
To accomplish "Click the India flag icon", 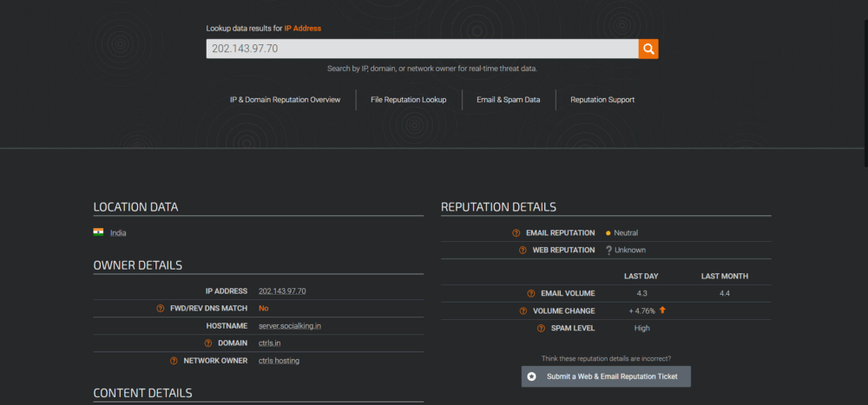I will pos(99,232).
